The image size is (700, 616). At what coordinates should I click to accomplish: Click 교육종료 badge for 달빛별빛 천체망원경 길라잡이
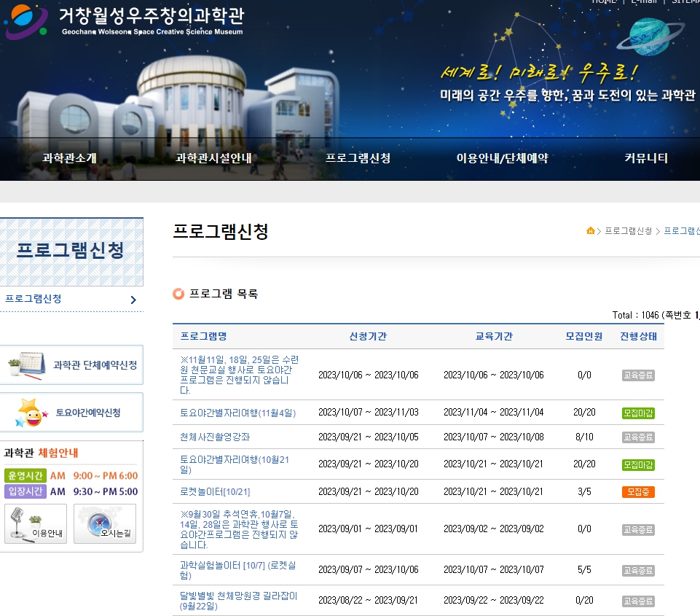point(638,601)
